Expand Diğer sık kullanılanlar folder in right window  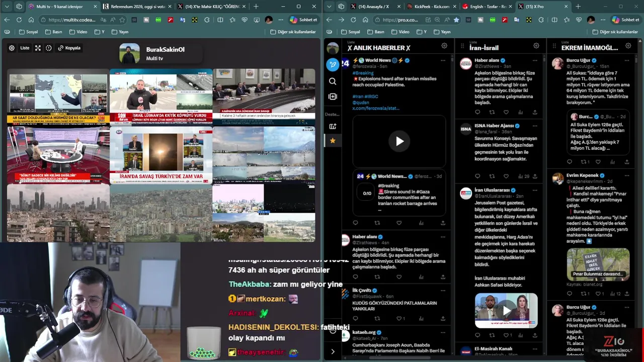click(615, 32)
